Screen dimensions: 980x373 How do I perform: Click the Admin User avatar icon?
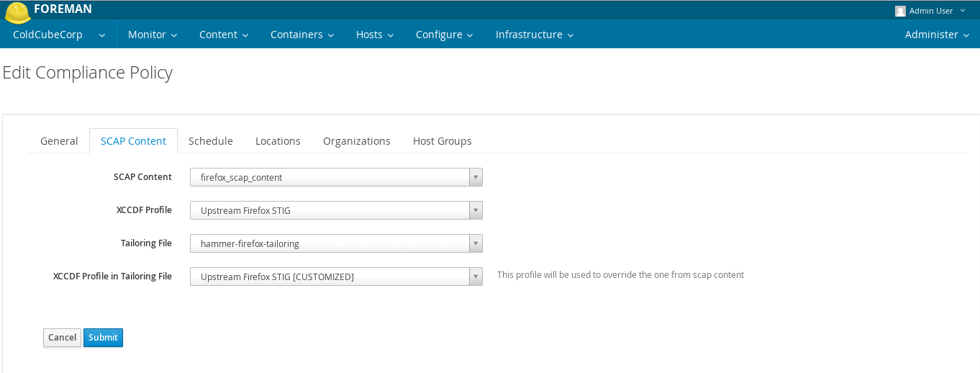pyautogui.click(x=900, y=11)
